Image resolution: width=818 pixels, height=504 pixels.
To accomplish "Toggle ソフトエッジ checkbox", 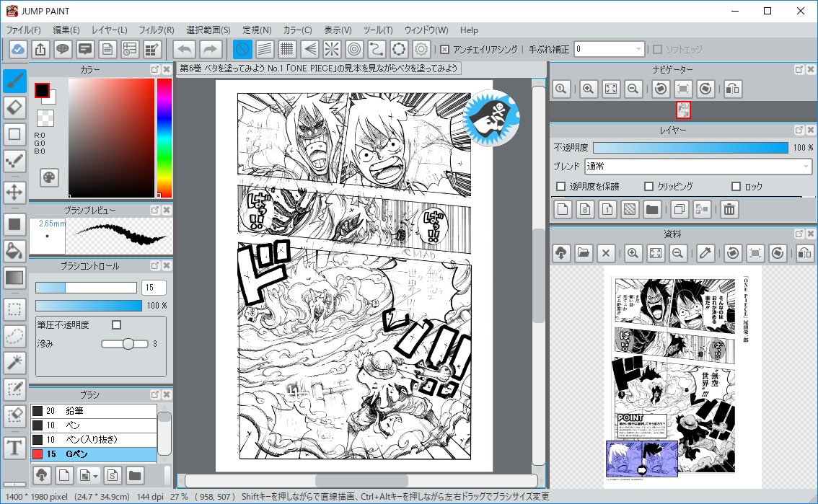I will [x=658, y=50].
